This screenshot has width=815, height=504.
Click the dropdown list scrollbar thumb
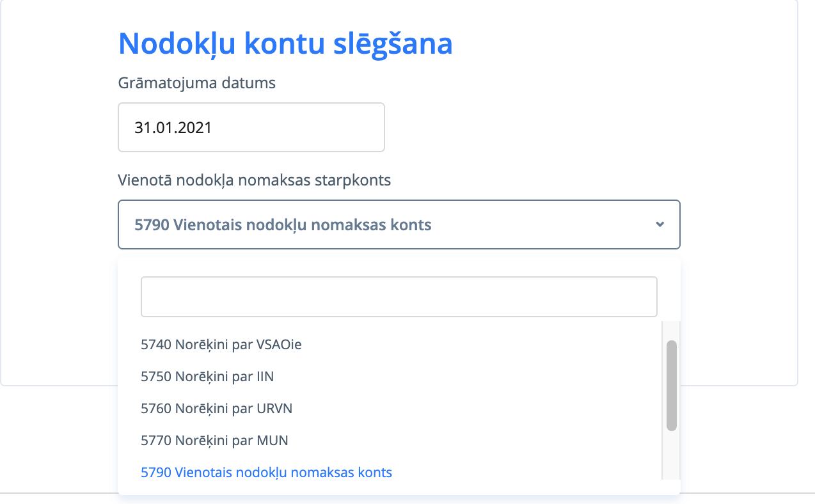point(671,385)
